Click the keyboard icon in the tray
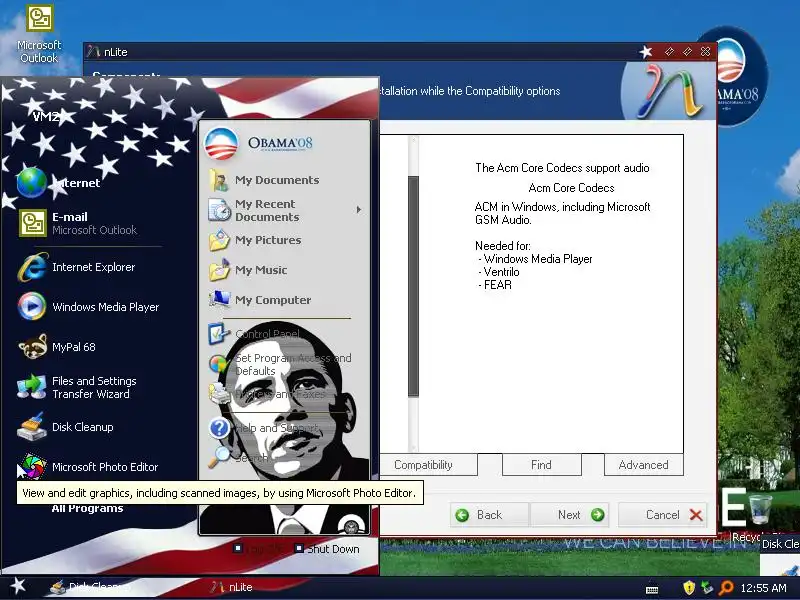Screen dimensions: 800x600 click(652, 590)
